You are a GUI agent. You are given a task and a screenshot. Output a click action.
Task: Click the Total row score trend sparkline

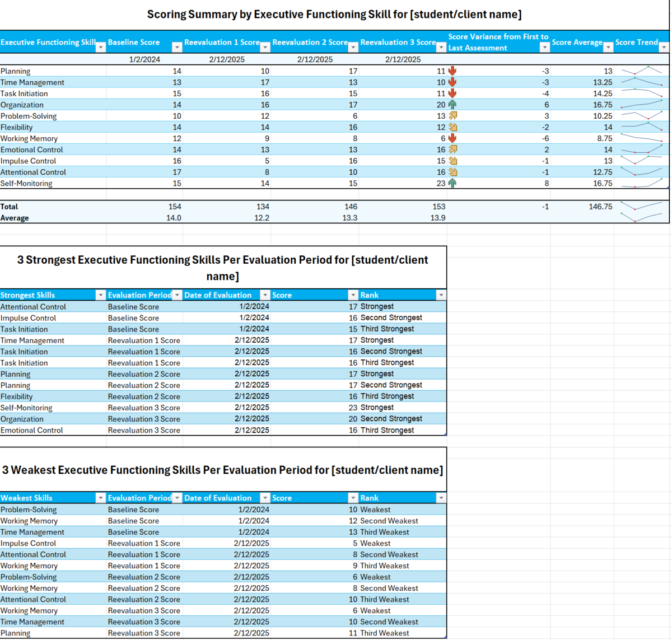(x=642, y=207)
